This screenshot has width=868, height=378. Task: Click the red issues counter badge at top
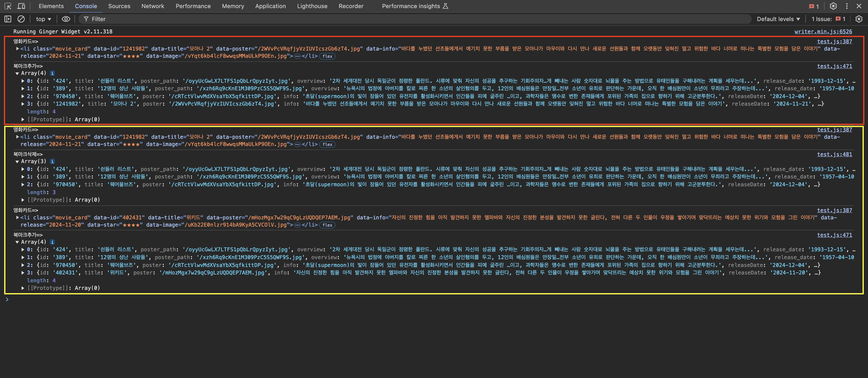click(x=814, y=6)
